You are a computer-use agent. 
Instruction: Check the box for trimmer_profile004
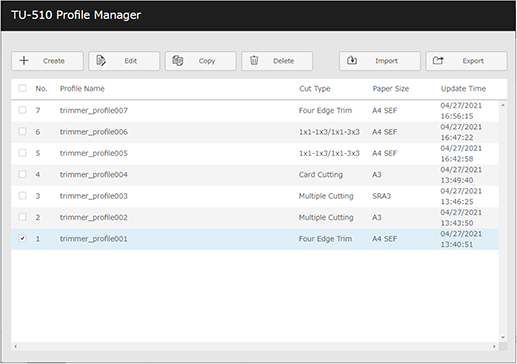point(22,174)
